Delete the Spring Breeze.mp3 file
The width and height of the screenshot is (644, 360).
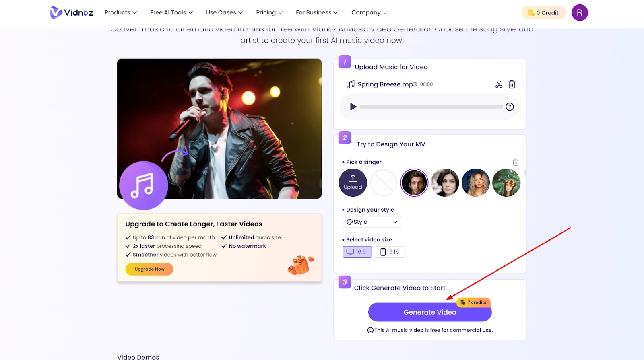[x=512, y=84]
